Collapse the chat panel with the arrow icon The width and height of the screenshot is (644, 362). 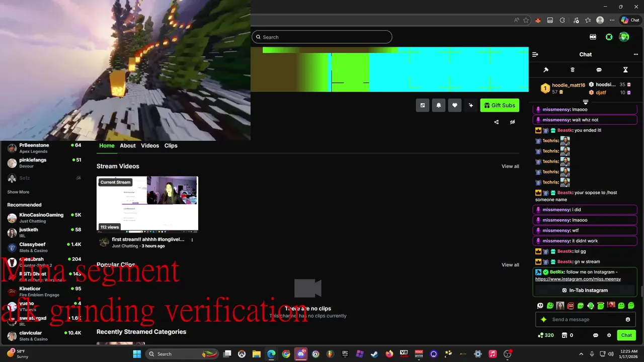click(x=535, y=54)
